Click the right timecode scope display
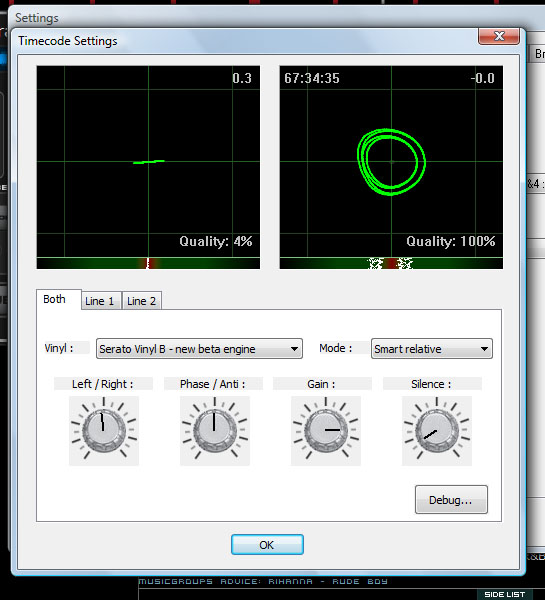545x600 pixels. coord(391,161)
